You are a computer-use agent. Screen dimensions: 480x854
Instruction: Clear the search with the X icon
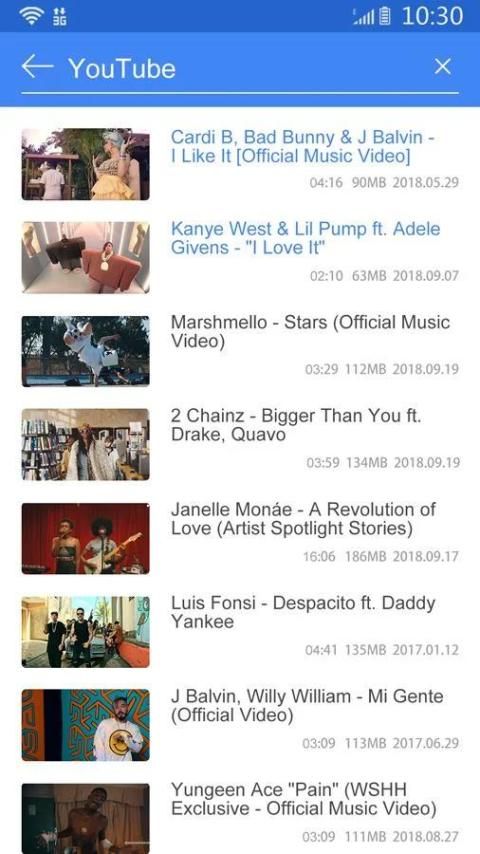tap(442, 66)
